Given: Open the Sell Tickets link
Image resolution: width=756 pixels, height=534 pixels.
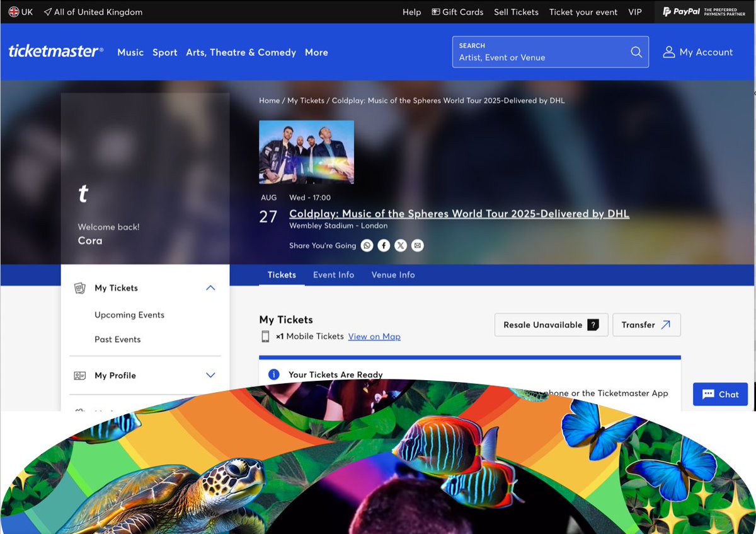Looking at the screenshot, I should 516,12.
